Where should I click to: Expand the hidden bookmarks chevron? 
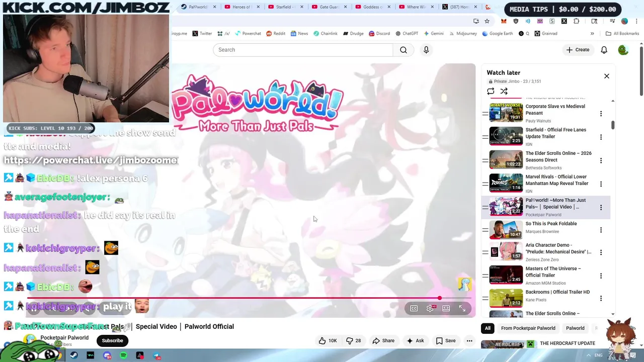click(592, 34)
